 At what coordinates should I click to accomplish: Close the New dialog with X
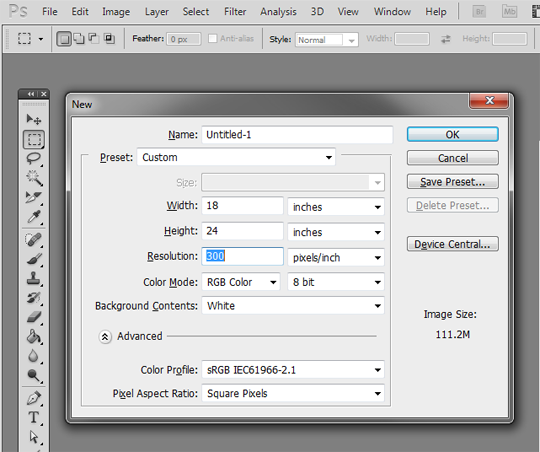point(489,101)
